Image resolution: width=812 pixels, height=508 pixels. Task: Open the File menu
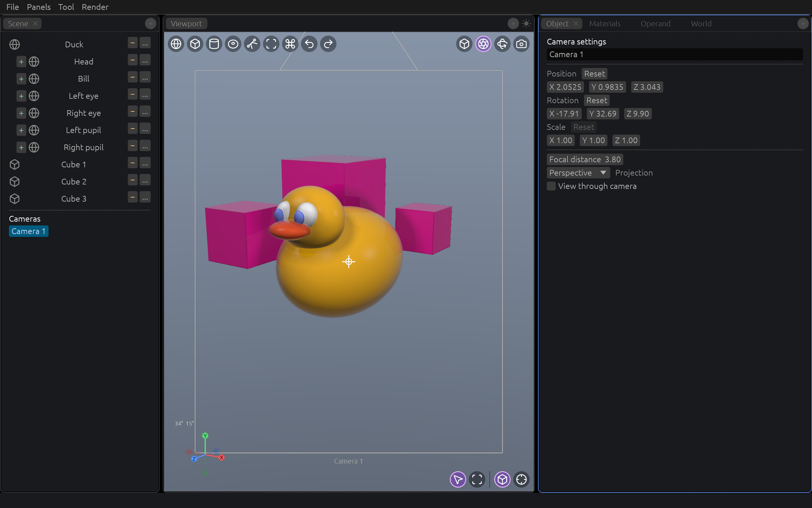click(x=13, y=7)
